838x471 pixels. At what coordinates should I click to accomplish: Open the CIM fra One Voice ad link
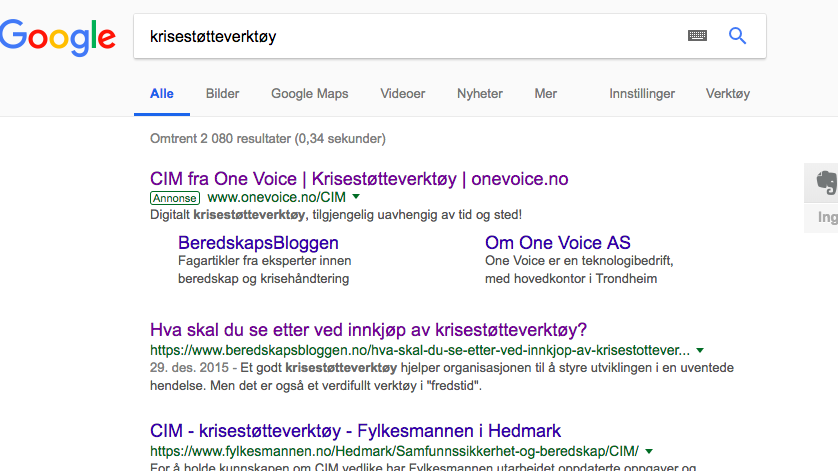[359, 179]
